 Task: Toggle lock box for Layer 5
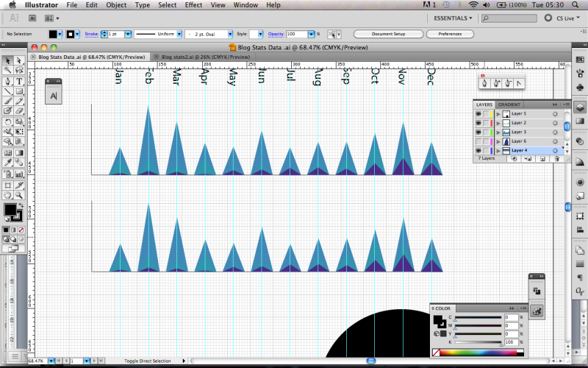(486, 114)
